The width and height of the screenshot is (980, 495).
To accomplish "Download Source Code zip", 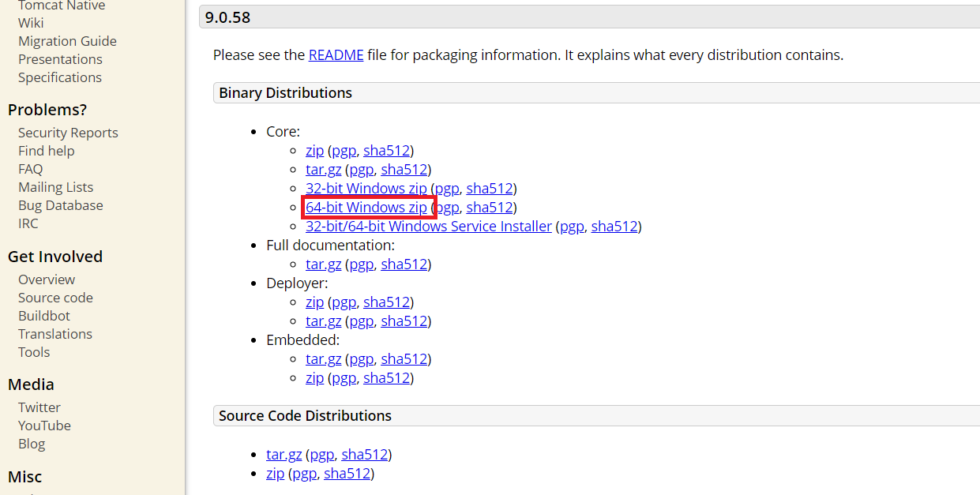I will point(276,474).
